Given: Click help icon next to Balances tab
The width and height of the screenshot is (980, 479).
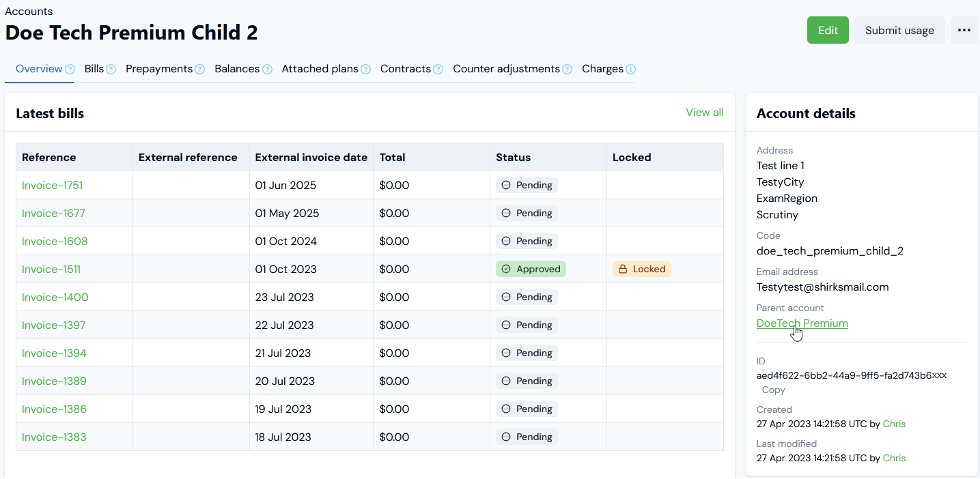Looking at the screenshot, I should [267, 69].
